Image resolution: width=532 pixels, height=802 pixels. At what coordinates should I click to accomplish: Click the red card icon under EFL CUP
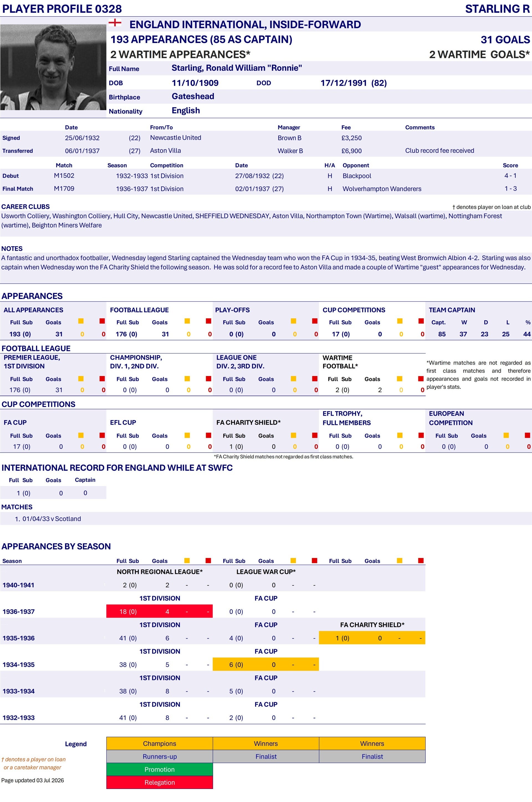point(209,435)
